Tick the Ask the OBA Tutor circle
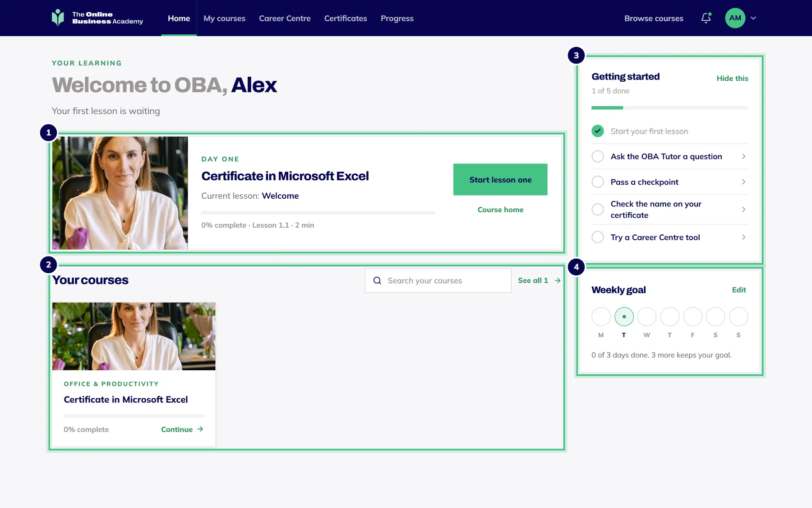 [598, 156]
